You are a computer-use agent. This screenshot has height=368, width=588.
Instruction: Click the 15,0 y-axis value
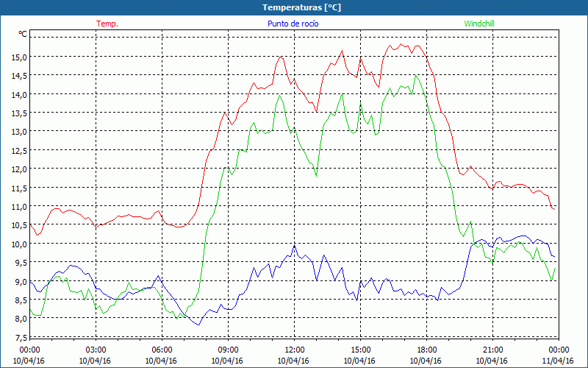tap(20, 57)
